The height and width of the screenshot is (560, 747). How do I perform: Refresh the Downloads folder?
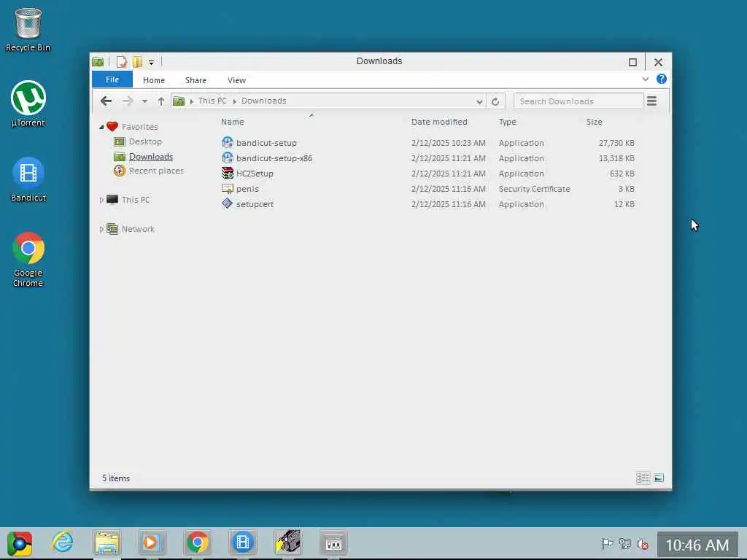click(495, 101)
